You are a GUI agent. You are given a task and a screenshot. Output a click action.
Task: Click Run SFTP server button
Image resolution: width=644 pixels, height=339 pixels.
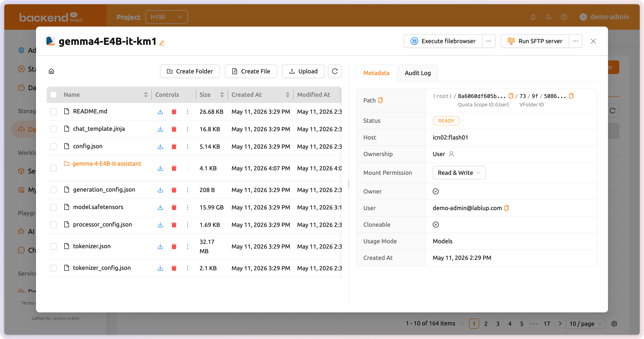tap(535, 41)
